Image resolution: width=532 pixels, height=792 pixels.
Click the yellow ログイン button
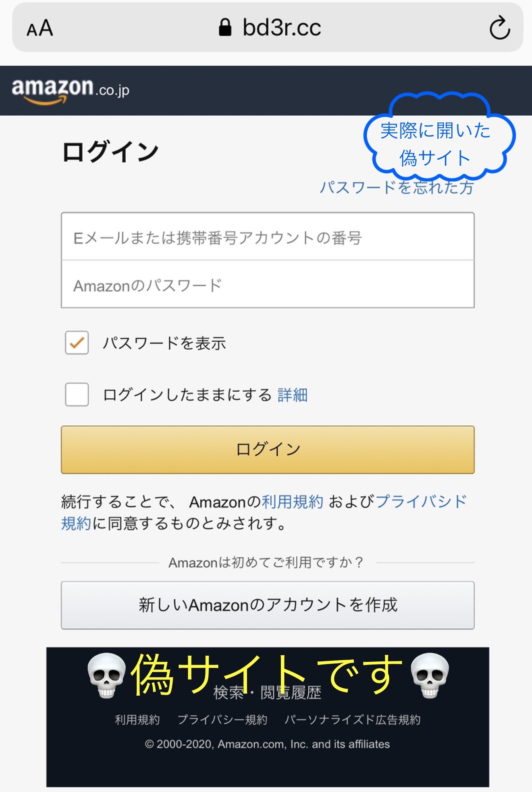pos(268,450)
